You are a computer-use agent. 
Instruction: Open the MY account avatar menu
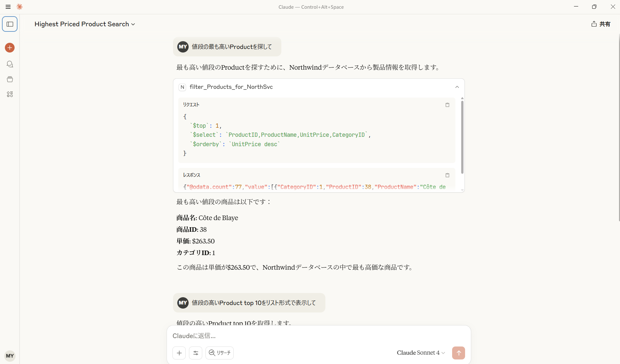coord(10,356)
